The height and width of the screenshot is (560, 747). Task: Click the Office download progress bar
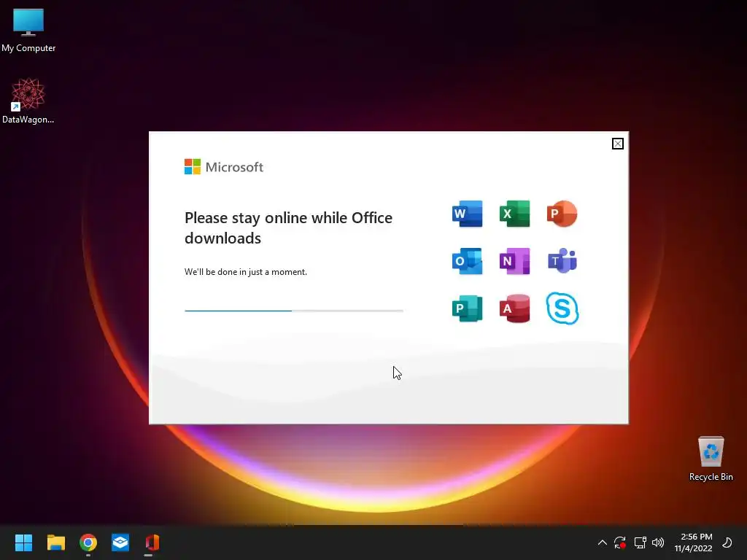click(x=294, y=311)
